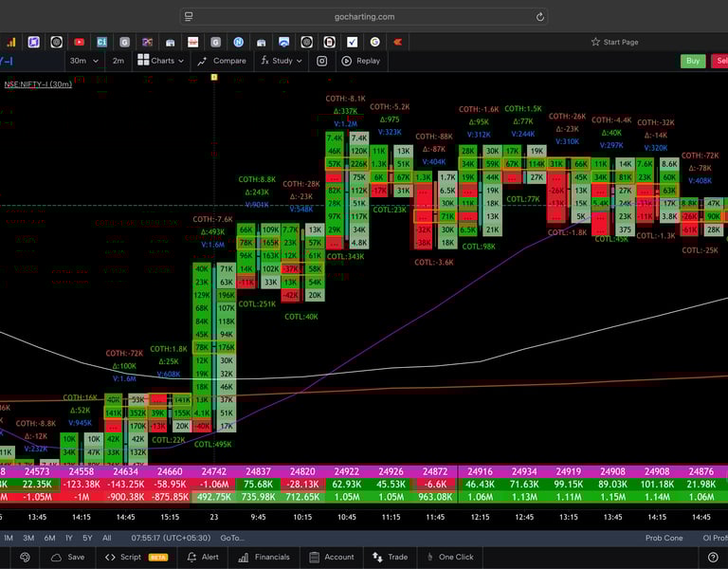The image size is (728, 569).
Task: Click the Start Page star icon
Action: (595, 42)
